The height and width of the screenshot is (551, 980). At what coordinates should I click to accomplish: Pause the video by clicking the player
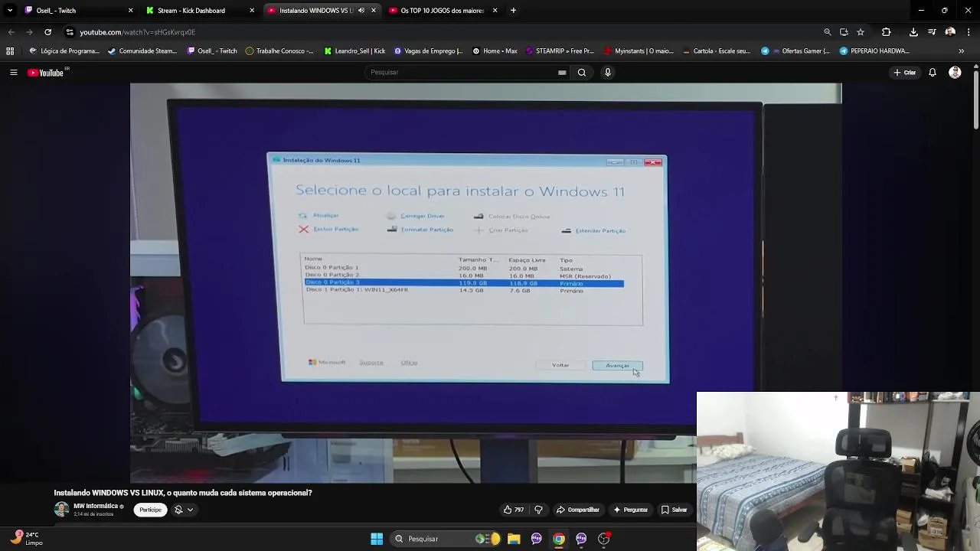click(486, 283)
